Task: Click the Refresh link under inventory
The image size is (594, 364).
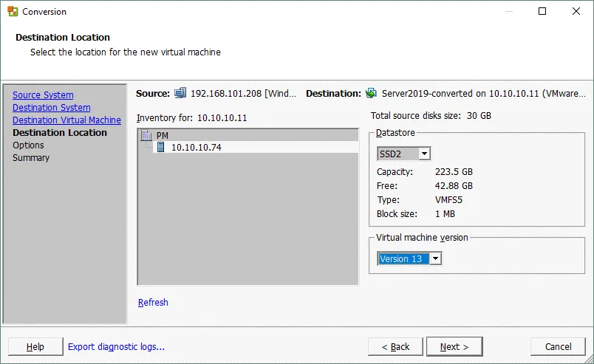Action: [x=153, y=302]
